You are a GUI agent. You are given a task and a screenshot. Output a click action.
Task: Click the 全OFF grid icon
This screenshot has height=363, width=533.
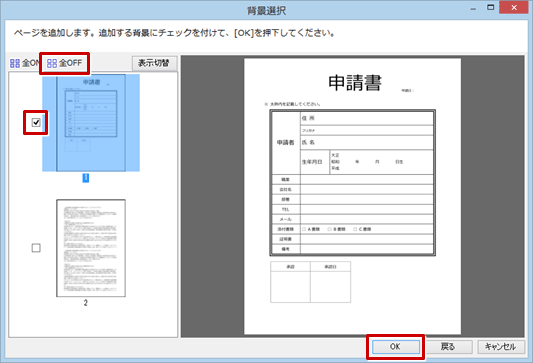(x=52, y=63)
